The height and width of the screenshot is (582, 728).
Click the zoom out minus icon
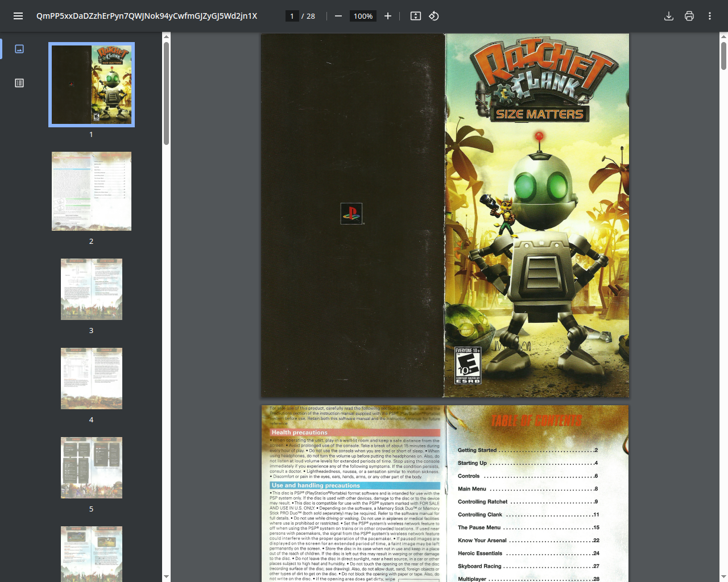[x=338, y=16]
